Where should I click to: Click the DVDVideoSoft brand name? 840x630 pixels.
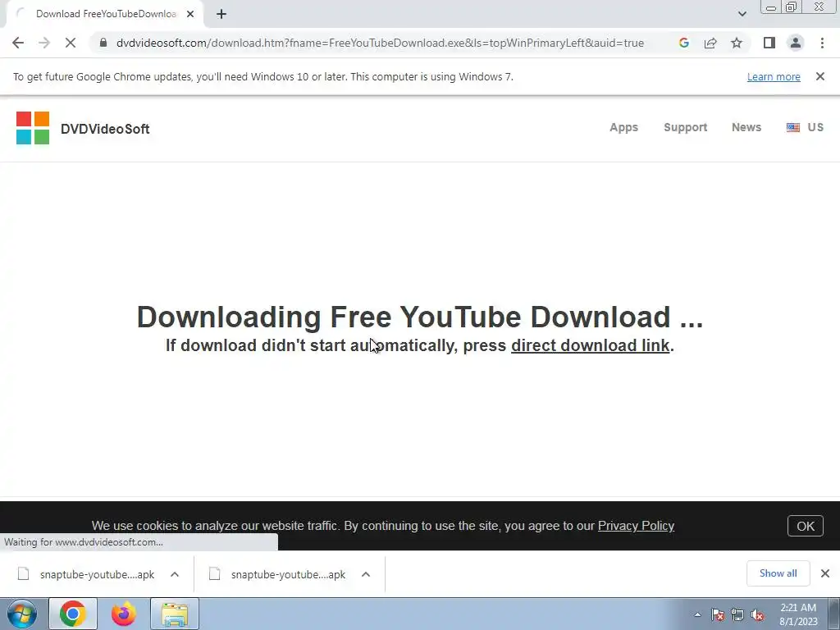pos(105,129)
